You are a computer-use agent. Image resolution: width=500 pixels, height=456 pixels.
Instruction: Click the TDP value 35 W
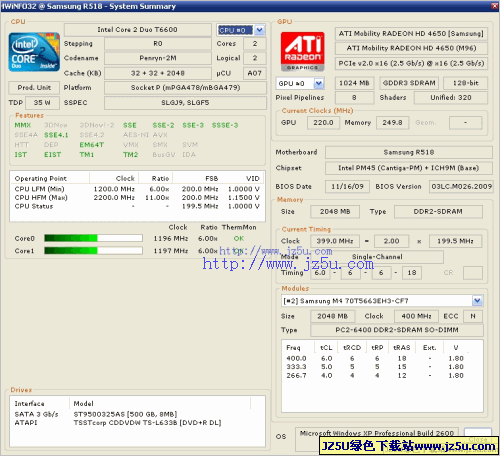click(42, 103)
